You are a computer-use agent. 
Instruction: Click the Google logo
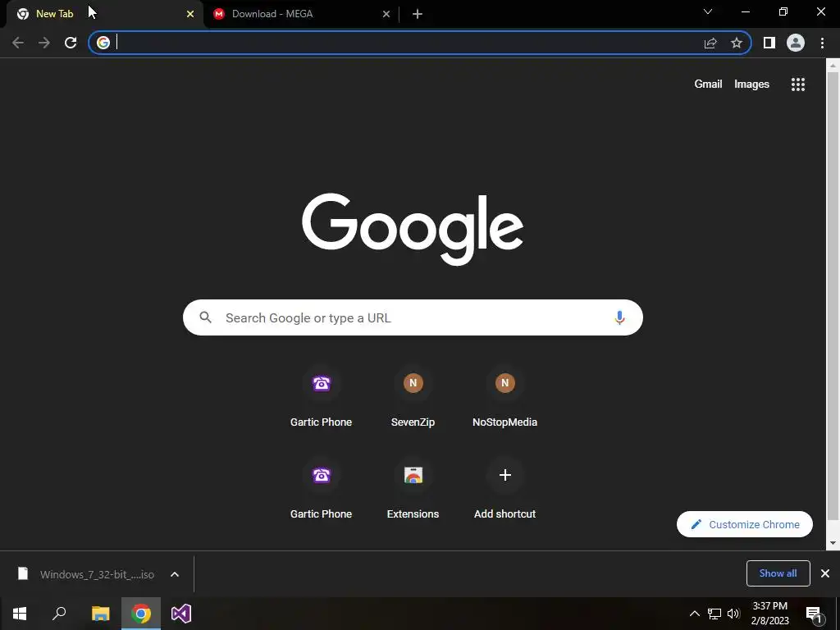click(x=413, y=230)
